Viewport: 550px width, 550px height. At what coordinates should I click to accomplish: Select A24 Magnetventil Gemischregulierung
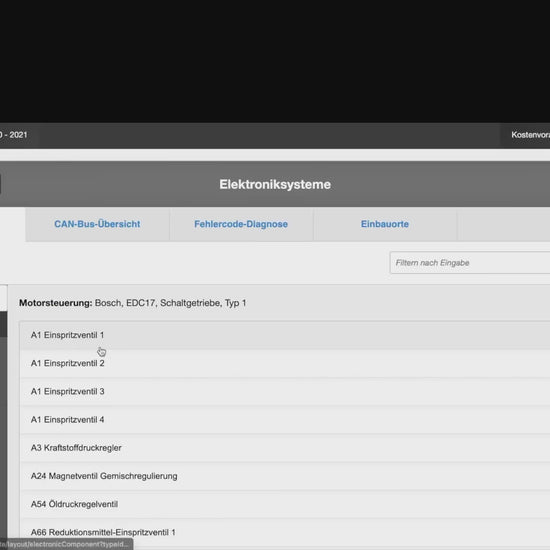point(285,476)
